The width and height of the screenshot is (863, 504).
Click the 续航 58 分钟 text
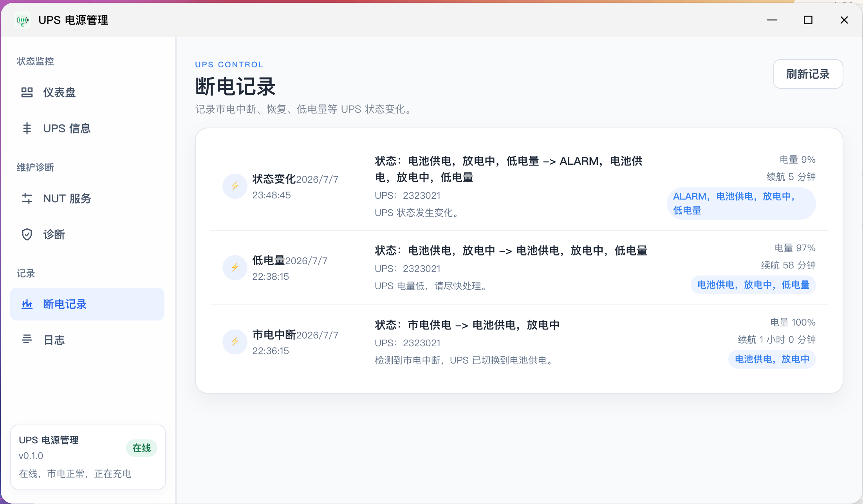pos(788,265)
